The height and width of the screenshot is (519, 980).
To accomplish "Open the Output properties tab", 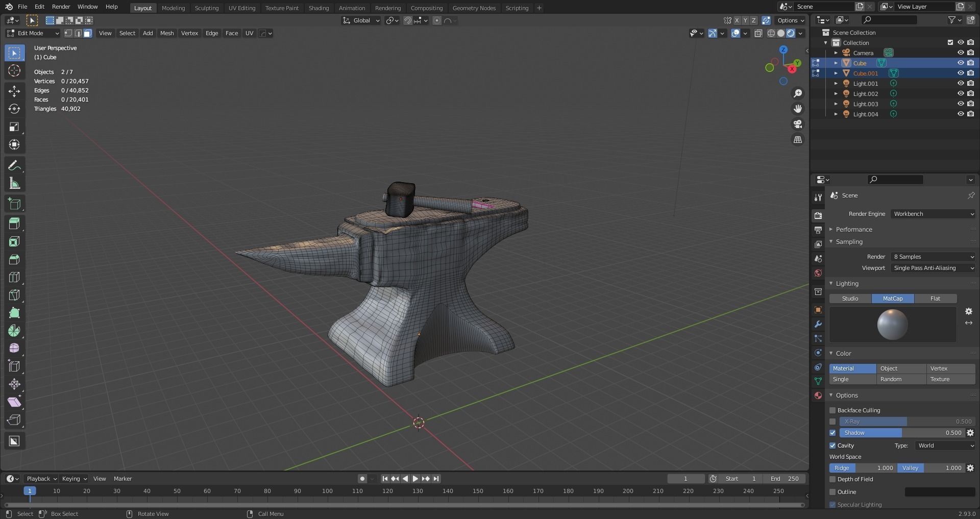I will 818,230.
